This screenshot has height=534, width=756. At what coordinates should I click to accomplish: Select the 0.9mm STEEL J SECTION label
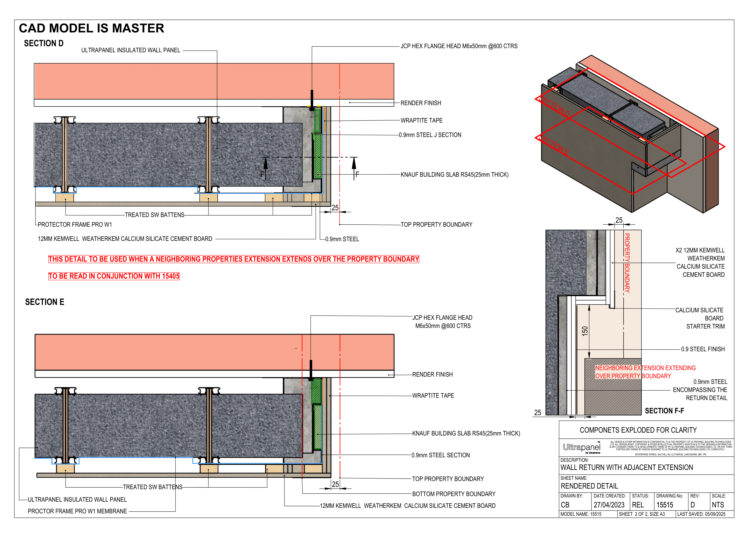(x=430, y=135)
